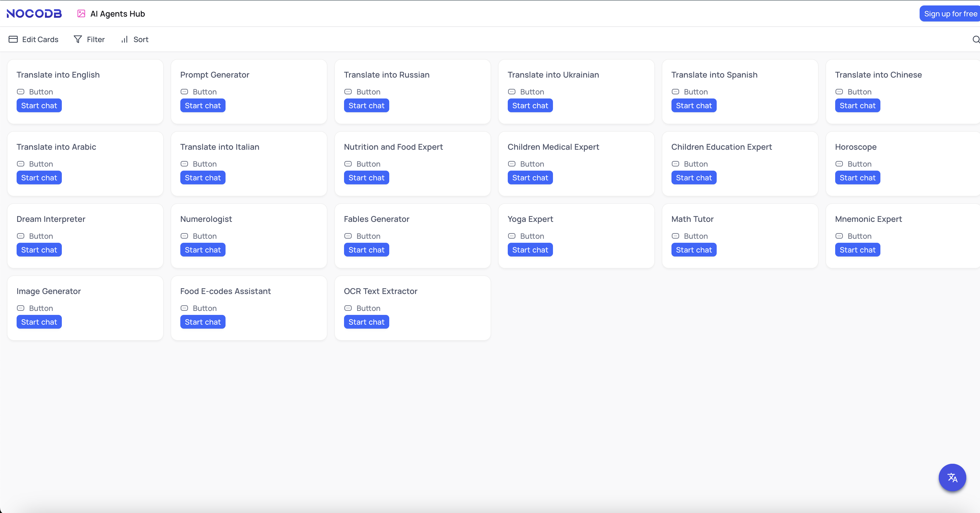Start chat for the Prompt Generator agent
The width and height of the screenshot is (980, 513).
click(x=202, y=105)
